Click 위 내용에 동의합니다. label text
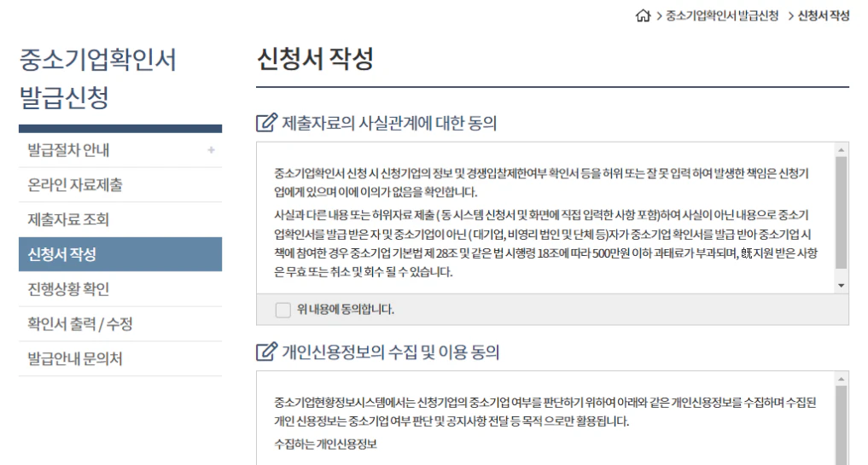 pyautogui.click(x=346, y=310)
